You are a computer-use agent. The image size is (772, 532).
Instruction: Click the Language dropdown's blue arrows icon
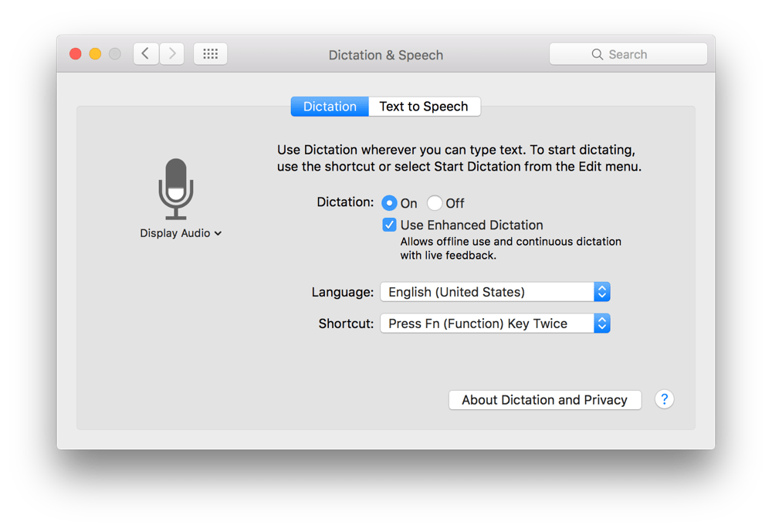point(602,292)
